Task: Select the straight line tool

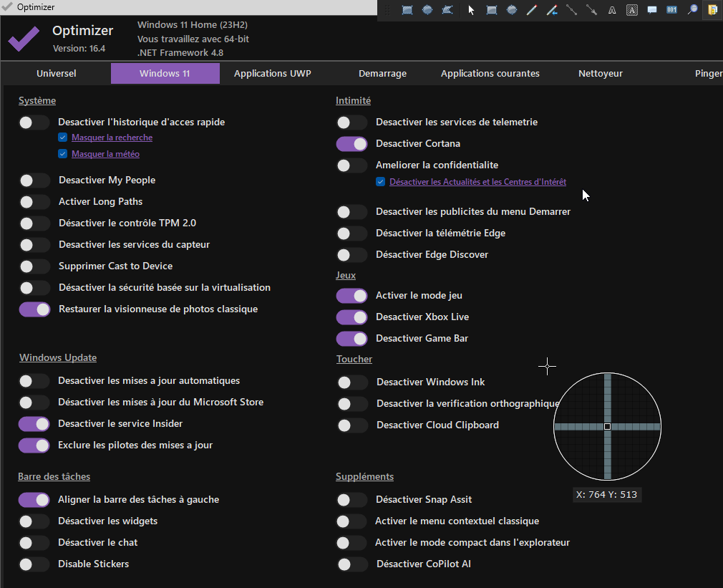Action: coord(572,10)
